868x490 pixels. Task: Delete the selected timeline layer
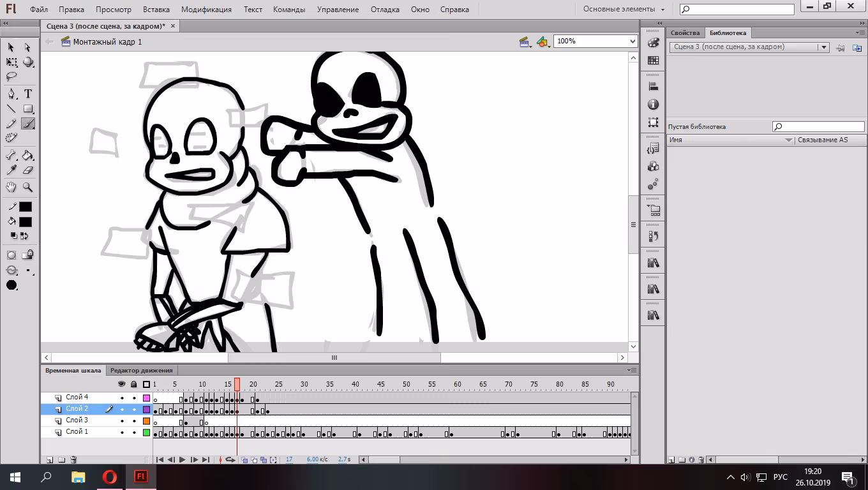73,459
